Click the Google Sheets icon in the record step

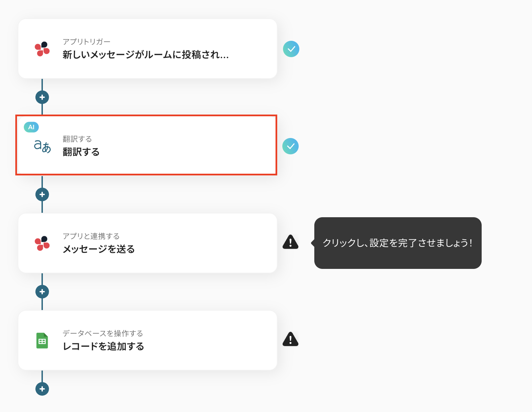(x=42, y=341)
